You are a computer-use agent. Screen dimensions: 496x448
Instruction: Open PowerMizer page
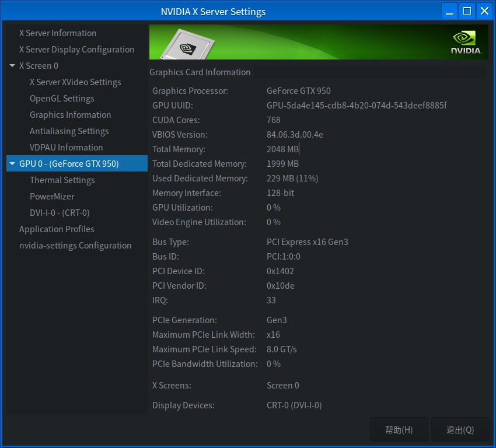[x=52, y=197]
